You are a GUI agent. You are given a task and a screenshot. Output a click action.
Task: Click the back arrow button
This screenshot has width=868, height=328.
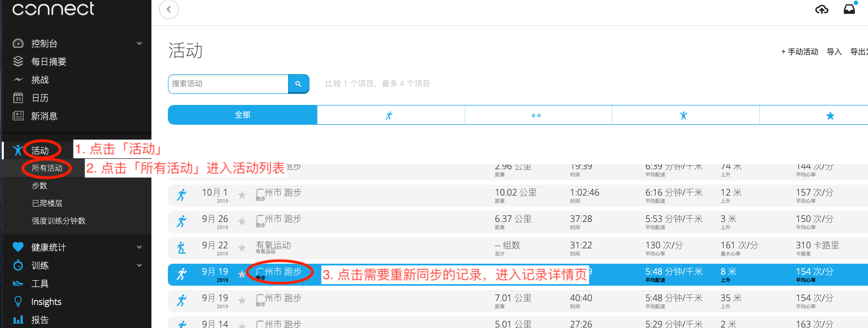click(169, 9)
